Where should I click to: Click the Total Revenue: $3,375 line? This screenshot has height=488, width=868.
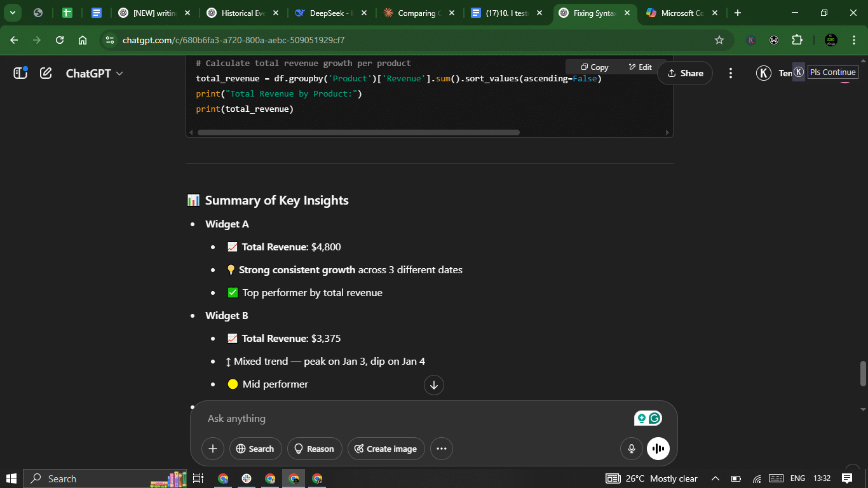pyautogui.click(x=291, y=339)
